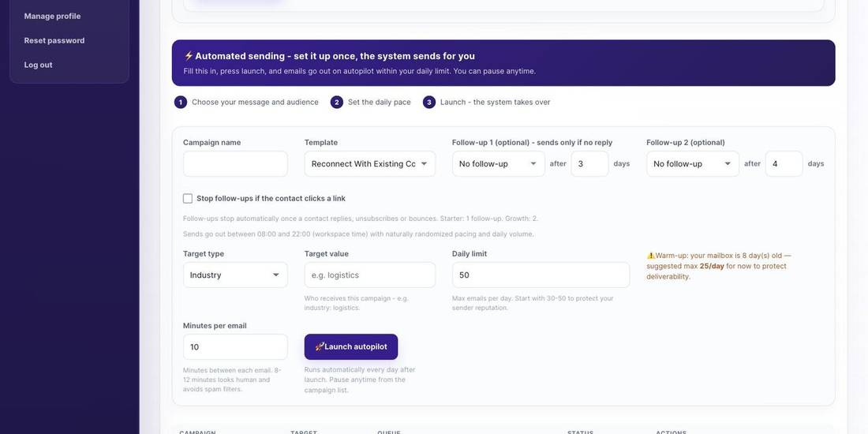Viewport: 868px width, 434px height.
Task: Launch the autopilot campaign
Action: coord(351,346)
